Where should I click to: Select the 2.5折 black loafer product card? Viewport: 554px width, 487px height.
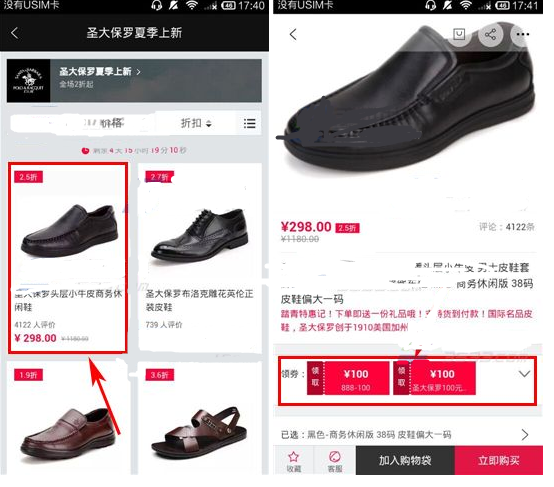click(67, 257)
